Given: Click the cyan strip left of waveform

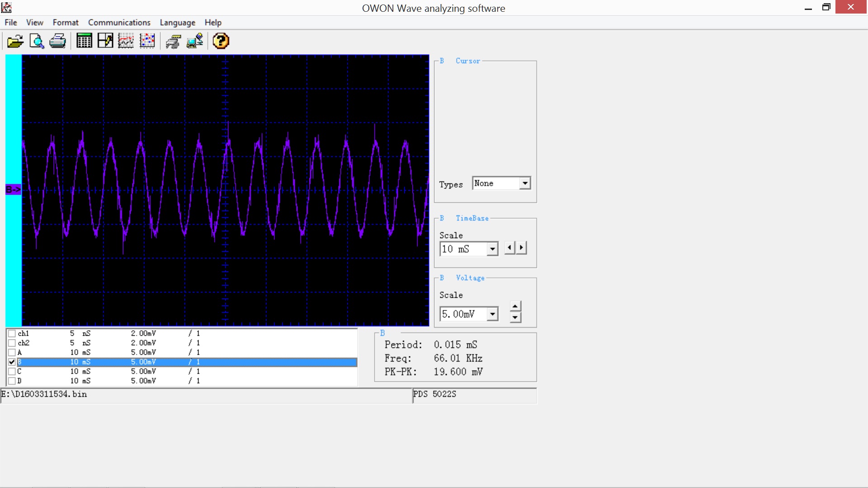Looking at the screenshot, I should coord(14,190).
